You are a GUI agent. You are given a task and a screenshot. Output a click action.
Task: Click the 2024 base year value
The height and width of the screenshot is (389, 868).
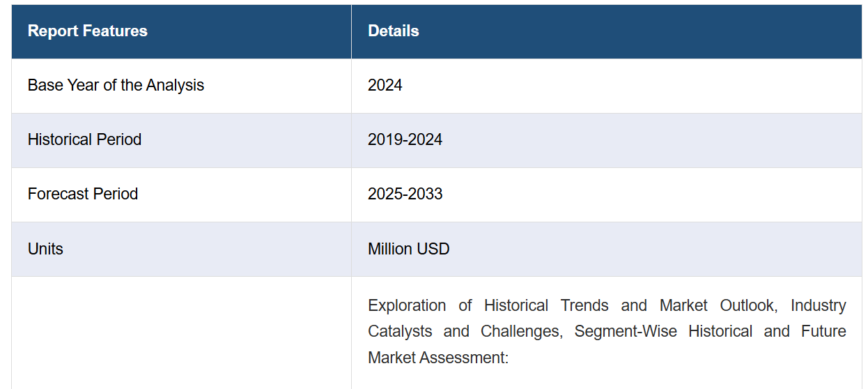click(385, 85)
